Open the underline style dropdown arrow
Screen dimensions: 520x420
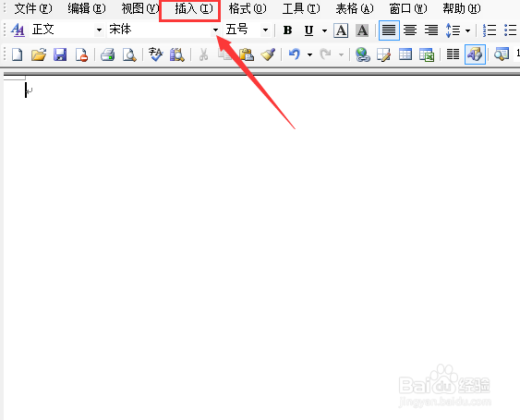324,30
